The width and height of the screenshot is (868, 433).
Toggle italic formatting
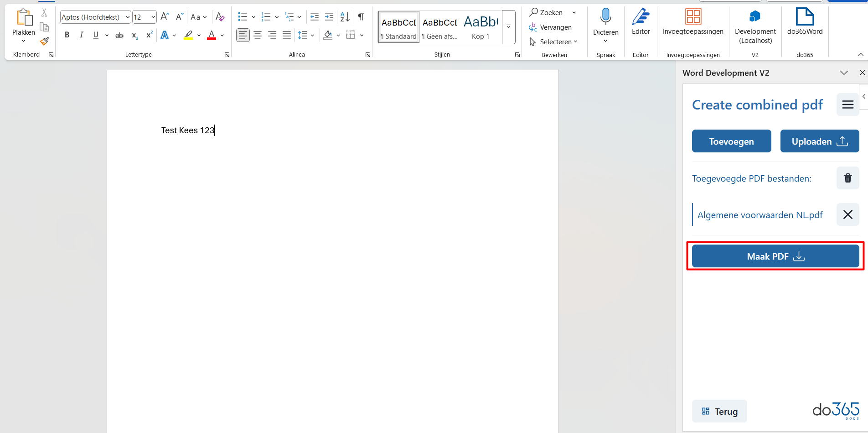81,35
